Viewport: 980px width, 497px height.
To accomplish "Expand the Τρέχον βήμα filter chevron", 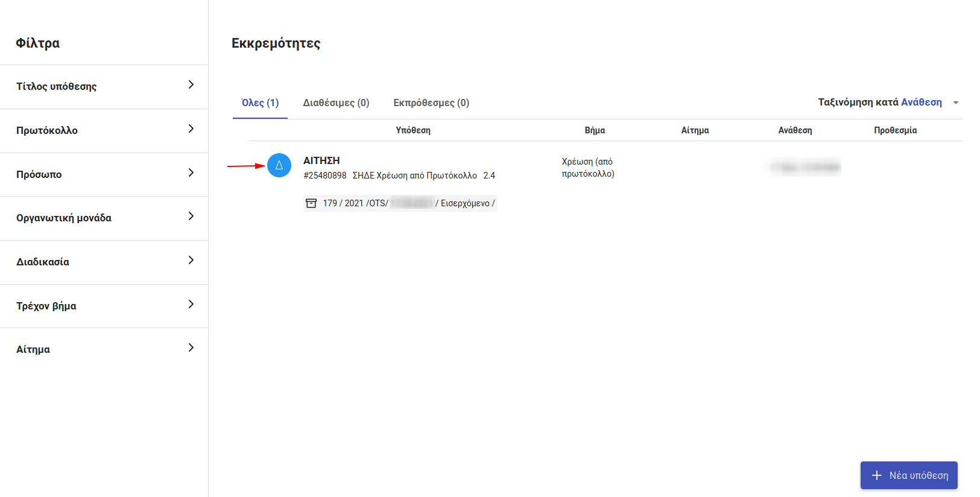I will point(191,305).
